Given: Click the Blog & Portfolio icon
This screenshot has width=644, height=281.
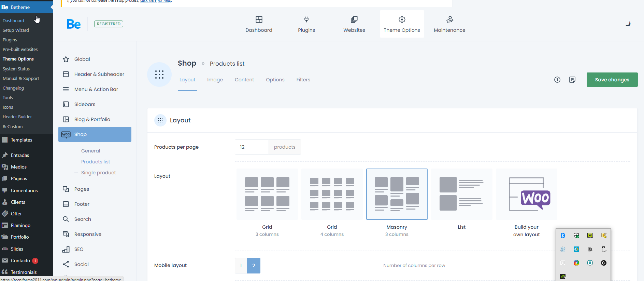Looking at the screenshot, I should pyautogui.click(x=66, y=119).
